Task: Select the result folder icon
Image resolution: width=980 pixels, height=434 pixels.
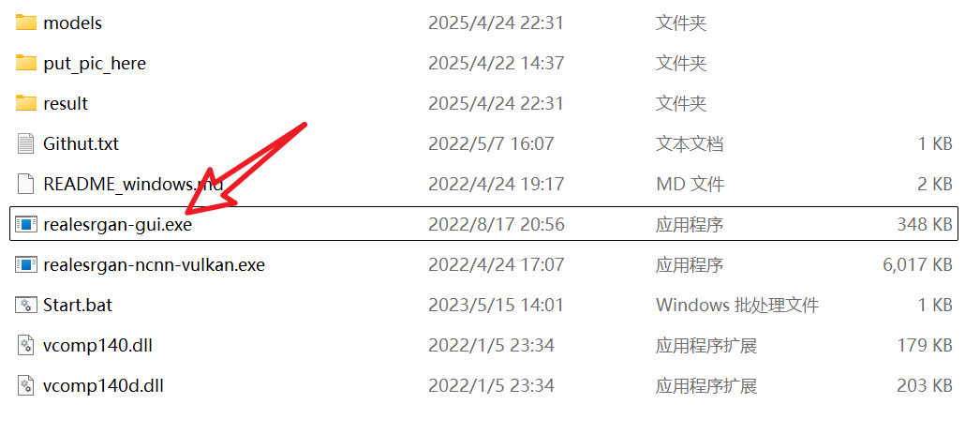Action: coord(25,103)
